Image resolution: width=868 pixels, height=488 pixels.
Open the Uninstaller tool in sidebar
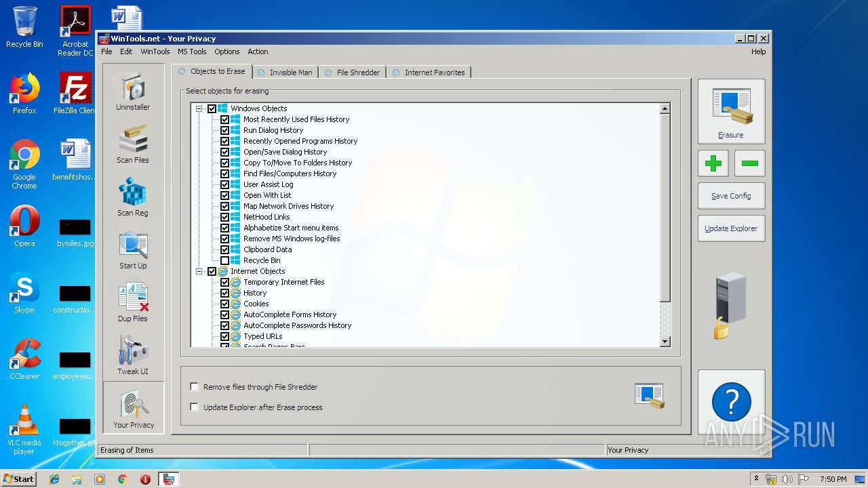tap(133, 91)
